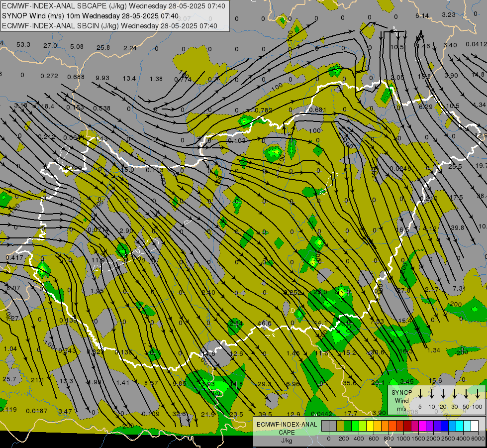Click the 1000 tick in CAPE legend
Image resolution: width=487 pixels, height=448 pixels.
(403, 439)
